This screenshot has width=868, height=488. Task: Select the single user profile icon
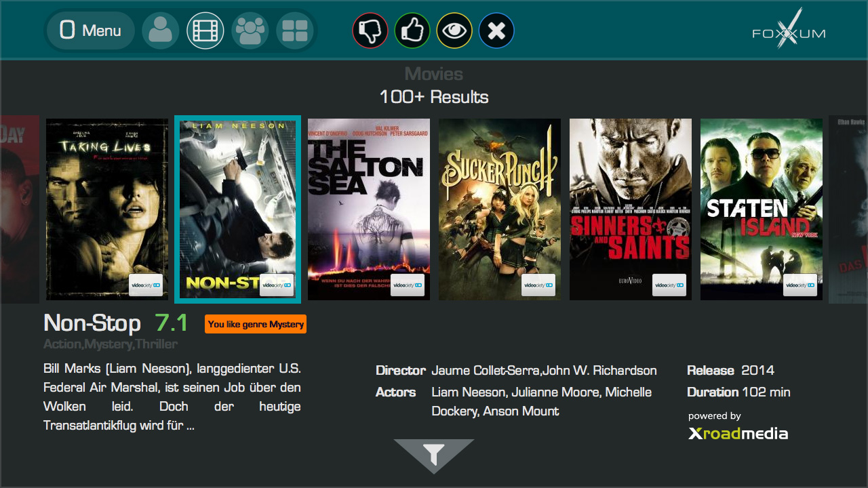[x=161, y=30]
